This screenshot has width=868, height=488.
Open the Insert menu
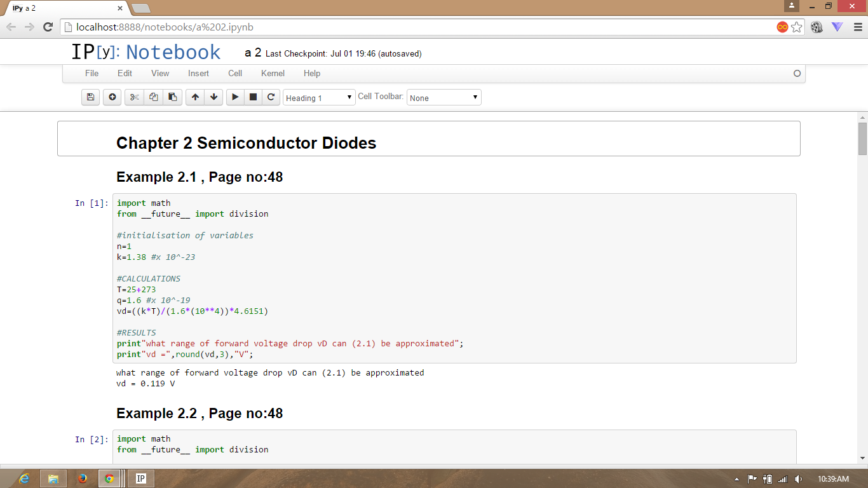pos(198,73)
